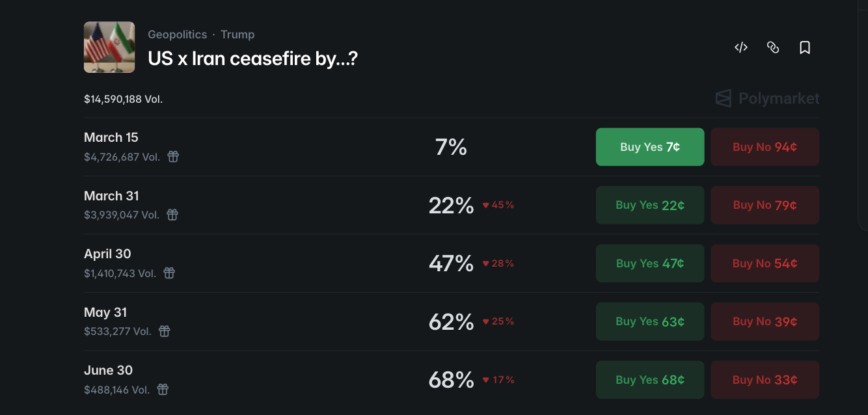Click gift icon beside March 31 volume

(x=172, y=215)
